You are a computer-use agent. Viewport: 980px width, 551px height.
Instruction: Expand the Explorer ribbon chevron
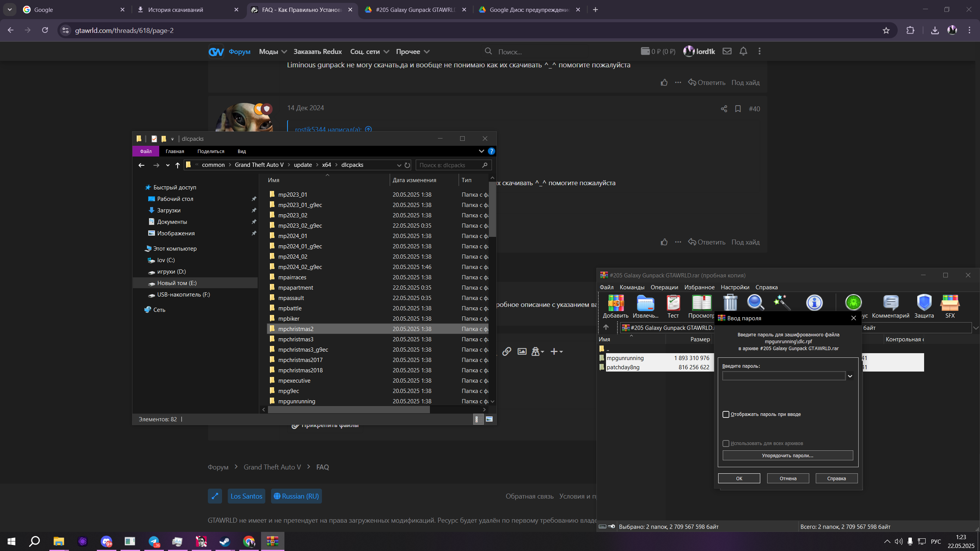[x=481, y=152]
